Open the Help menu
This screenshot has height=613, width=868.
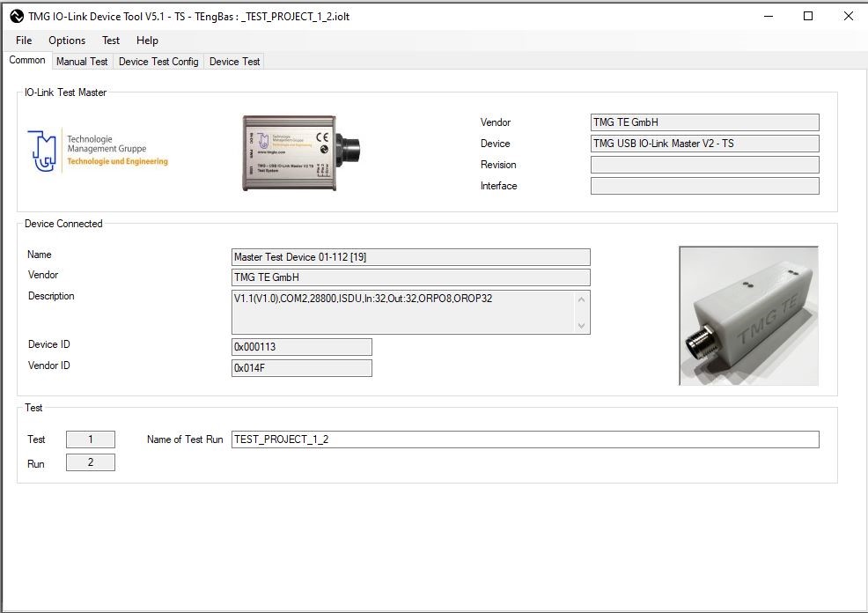[x=147, y=40]
